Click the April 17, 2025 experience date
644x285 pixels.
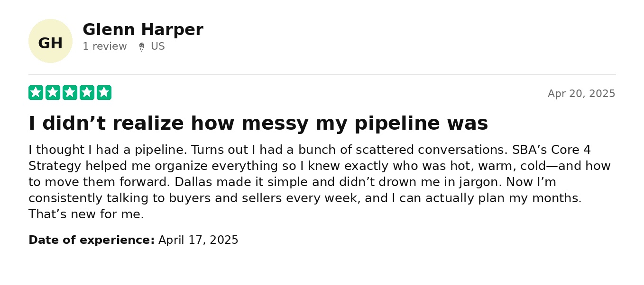coord(198,240)
